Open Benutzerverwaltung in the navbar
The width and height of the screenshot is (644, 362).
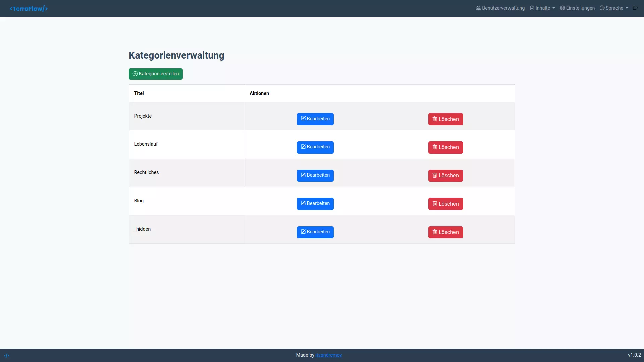click(500, 8)
